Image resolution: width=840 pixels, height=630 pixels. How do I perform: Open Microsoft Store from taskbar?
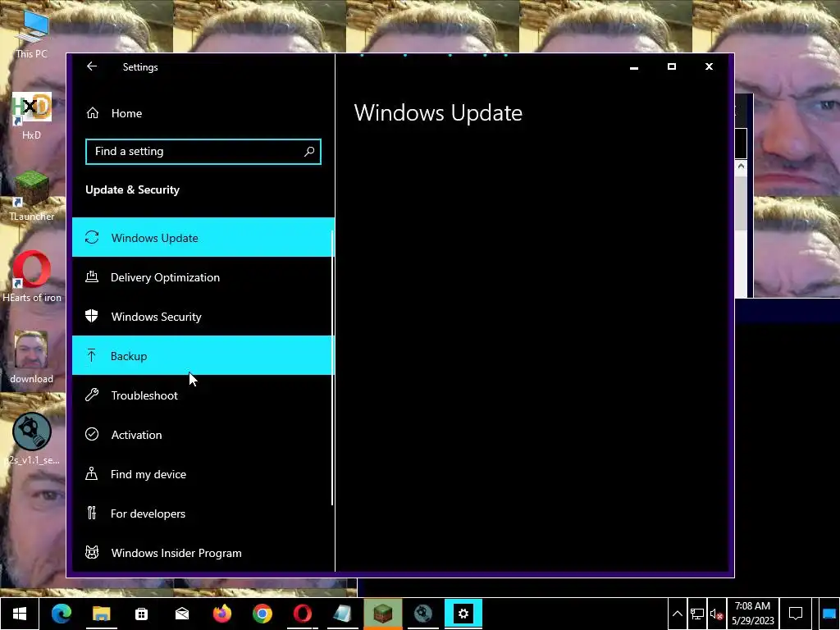point(141,614)
